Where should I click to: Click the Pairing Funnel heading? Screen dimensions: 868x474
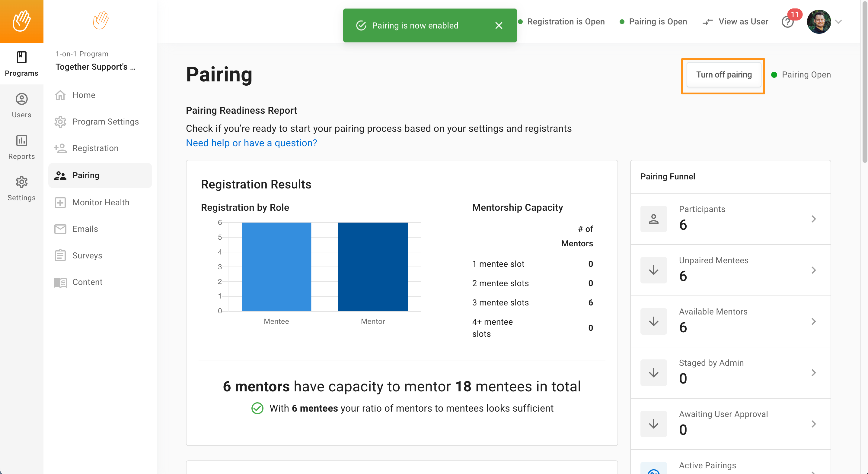[668, 177]
